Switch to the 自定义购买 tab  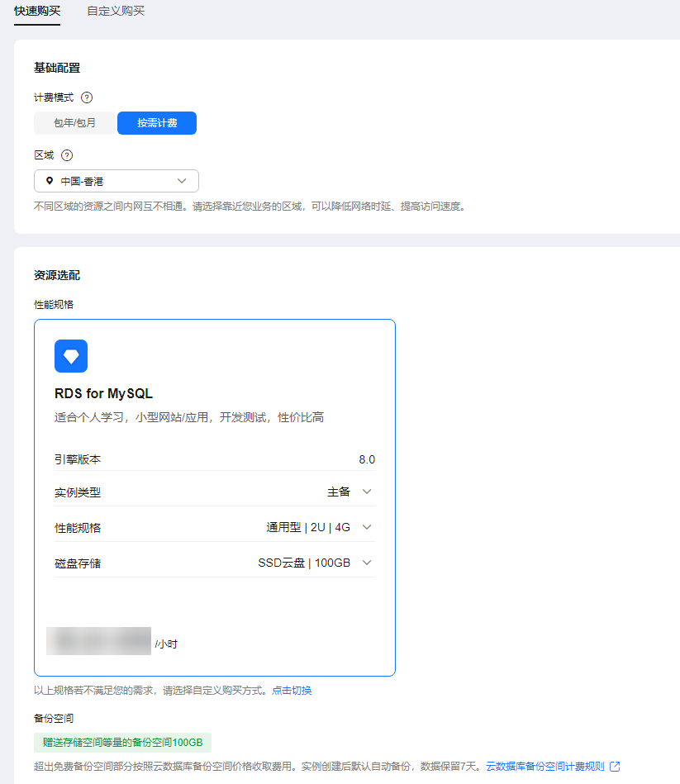point(116,11)
